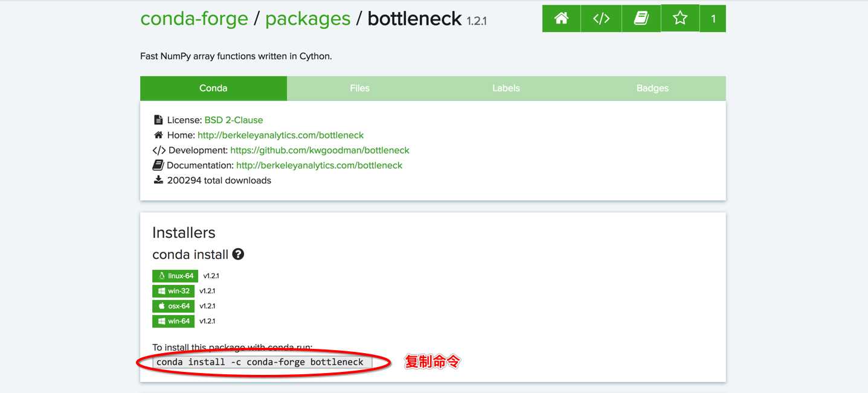The image size is (868, 393).
Task: Click the favorites count showing 1
Action: 713,18
